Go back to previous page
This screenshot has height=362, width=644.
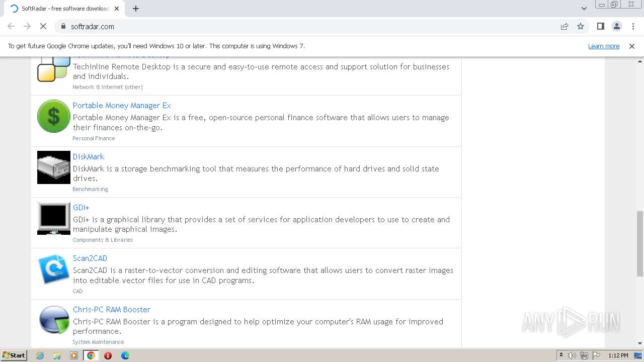(11, 26)
